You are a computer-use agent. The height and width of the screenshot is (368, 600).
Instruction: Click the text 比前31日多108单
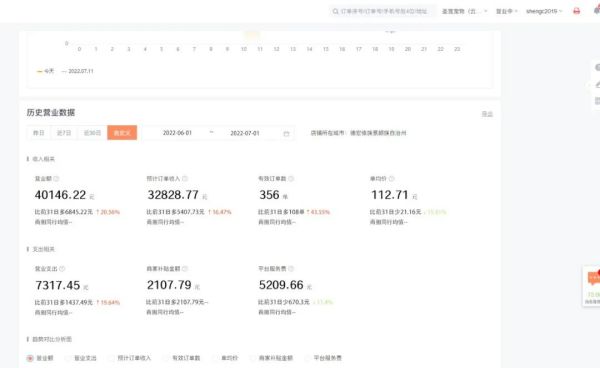[x=281, y=212]
